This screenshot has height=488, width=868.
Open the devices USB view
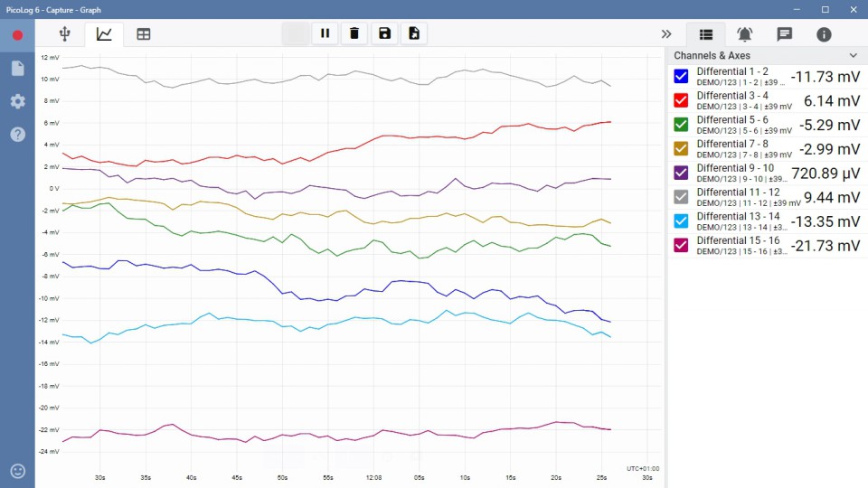pos(64,34)
